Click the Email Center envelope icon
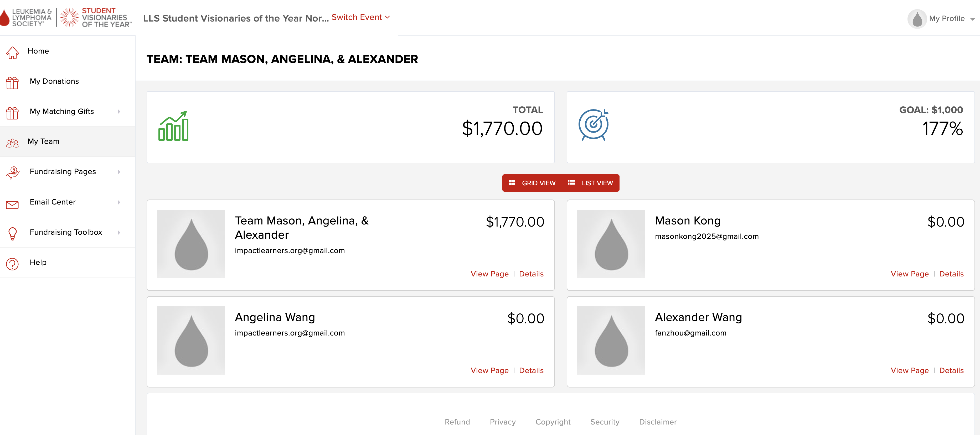980x435 pixels. [x=13, y=205]
